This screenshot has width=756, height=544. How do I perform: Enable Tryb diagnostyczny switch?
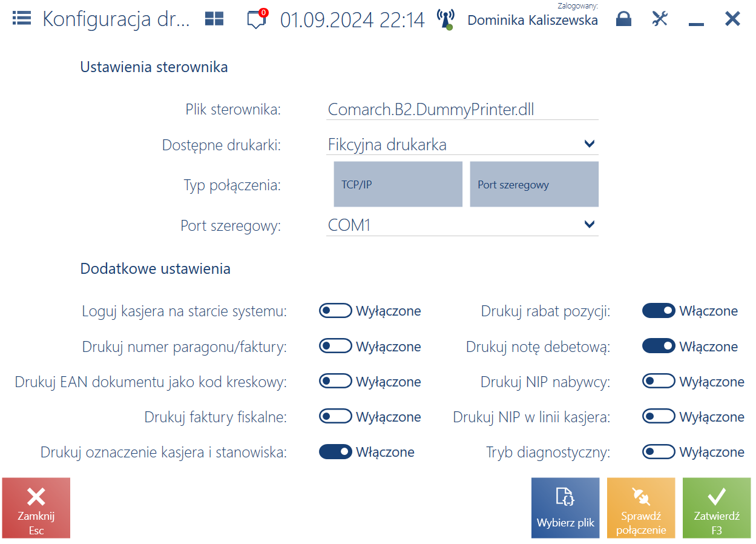[659, 451]
